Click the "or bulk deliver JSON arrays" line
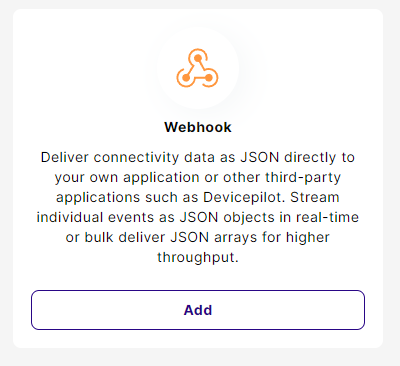 tap(198, 237)
